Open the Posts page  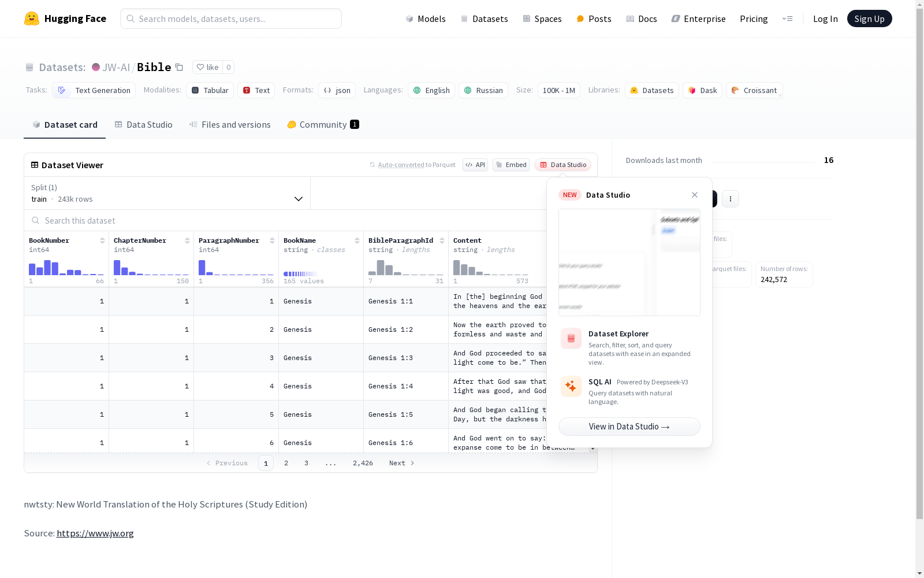594,18
